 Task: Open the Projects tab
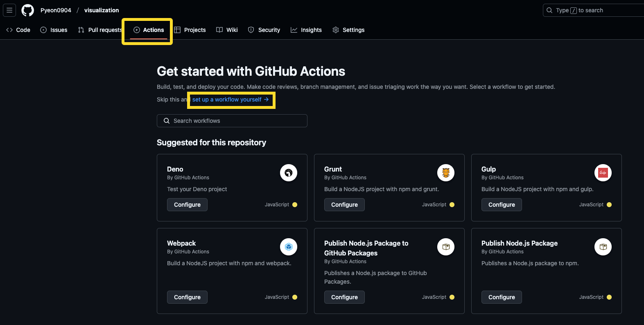coord(190,30)
